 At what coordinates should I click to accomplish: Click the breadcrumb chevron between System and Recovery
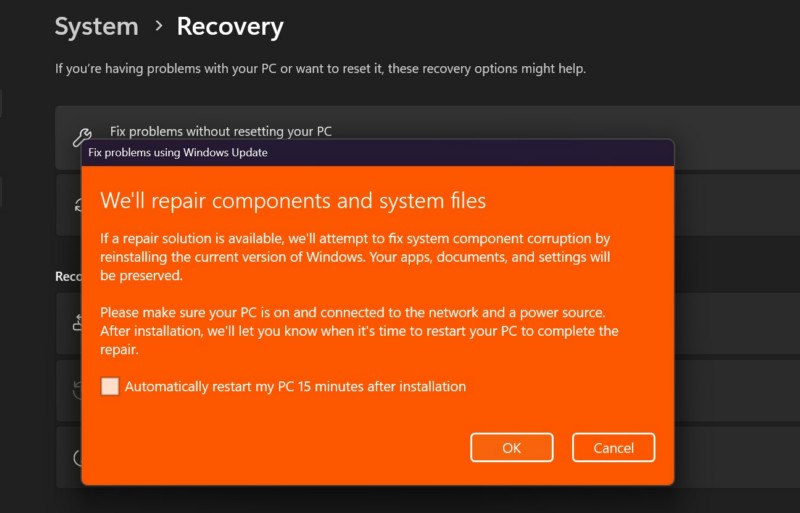pos(159,27)
